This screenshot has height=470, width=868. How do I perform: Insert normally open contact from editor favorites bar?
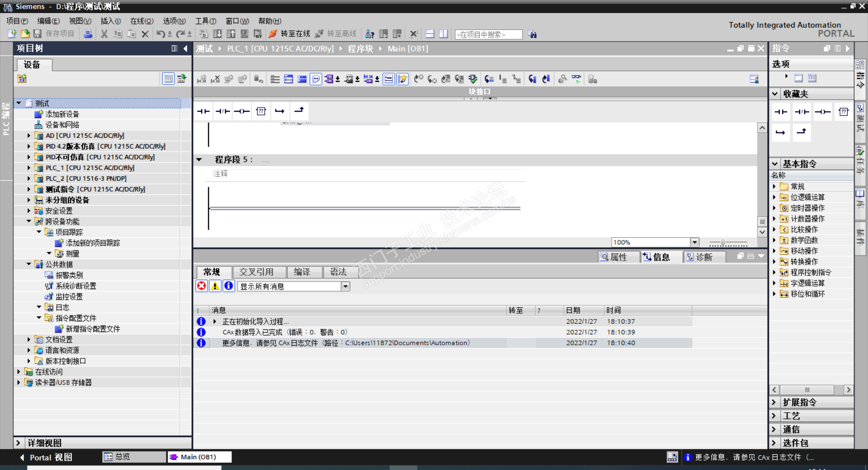[203, 111]
